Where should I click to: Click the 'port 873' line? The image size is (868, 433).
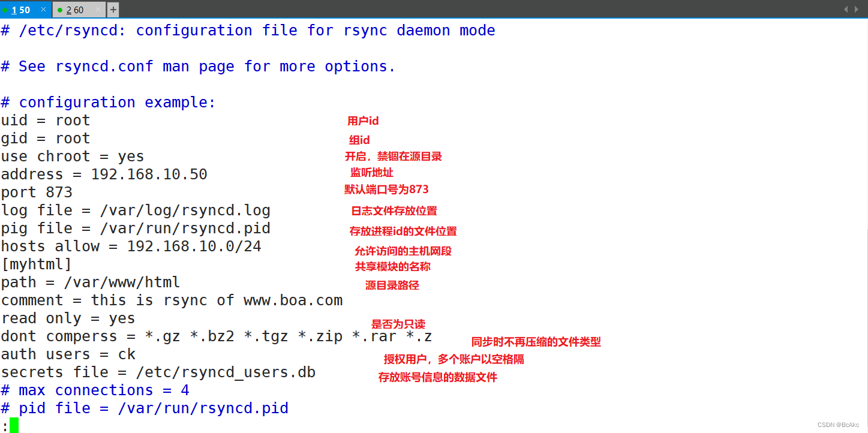tap(37, 193)
